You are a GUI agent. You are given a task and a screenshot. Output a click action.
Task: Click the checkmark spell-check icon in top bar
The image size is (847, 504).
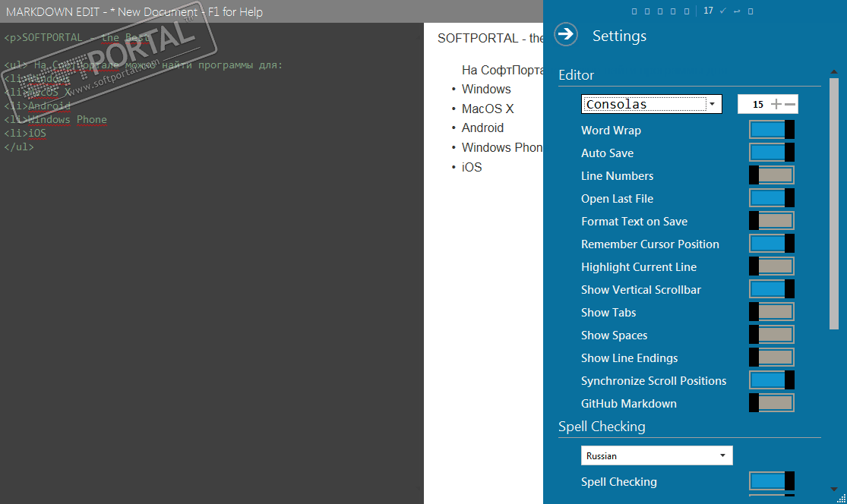pos(722,11)
